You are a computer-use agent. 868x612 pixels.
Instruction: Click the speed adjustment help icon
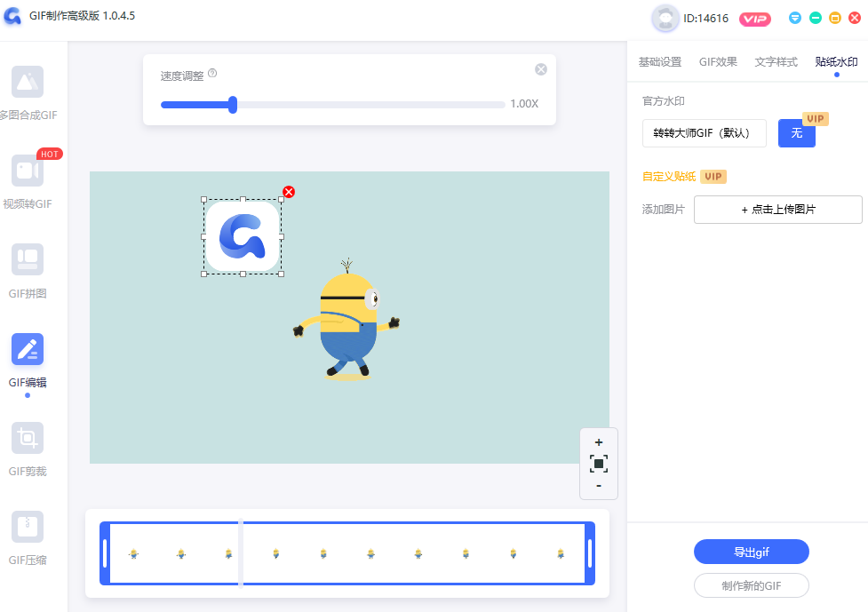click(x=212, y=73)
